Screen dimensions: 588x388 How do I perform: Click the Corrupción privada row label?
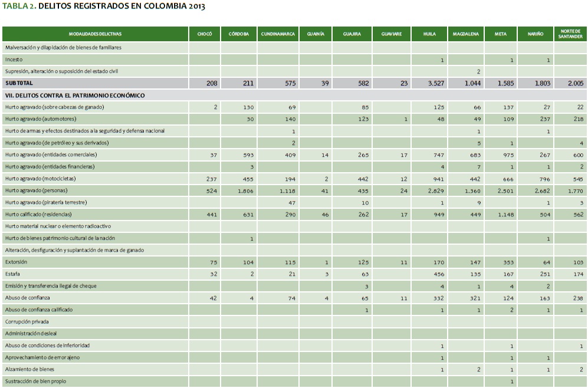27,321
